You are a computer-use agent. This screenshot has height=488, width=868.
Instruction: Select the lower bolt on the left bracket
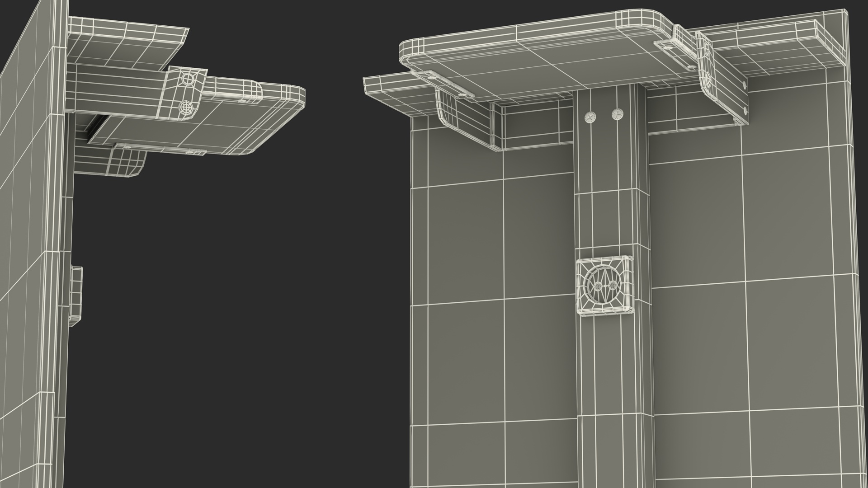[185, 107]
